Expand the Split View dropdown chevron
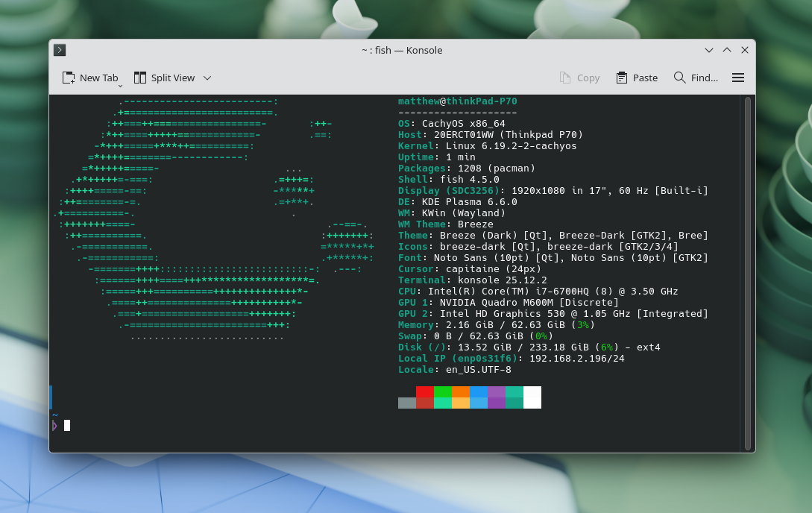This screenshot has height=513, width=812. (207, 78)
